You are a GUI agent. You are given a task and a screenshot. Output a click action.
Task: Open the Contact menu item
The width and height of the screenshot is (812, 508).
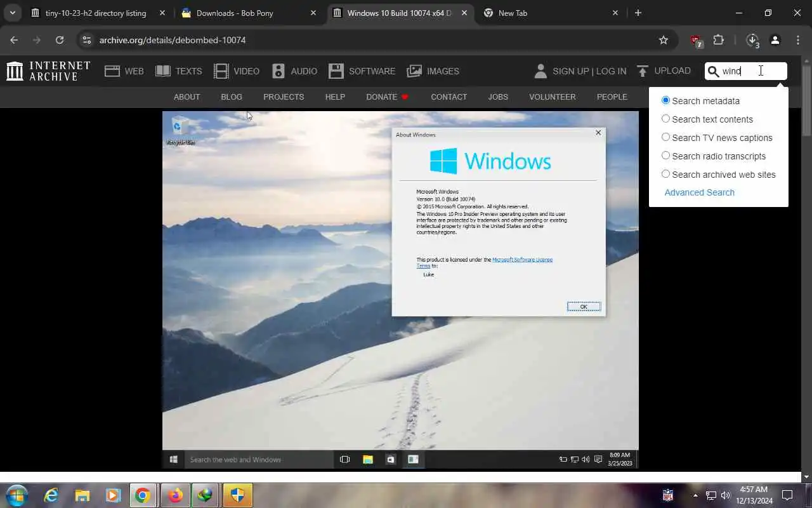pyautogui.click(x=449, y=97)
